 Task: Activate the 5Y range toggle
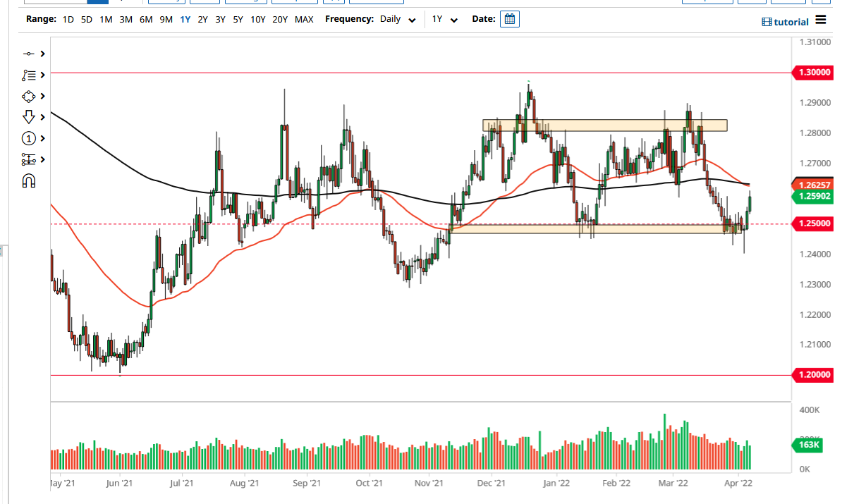tap(238, 20)
